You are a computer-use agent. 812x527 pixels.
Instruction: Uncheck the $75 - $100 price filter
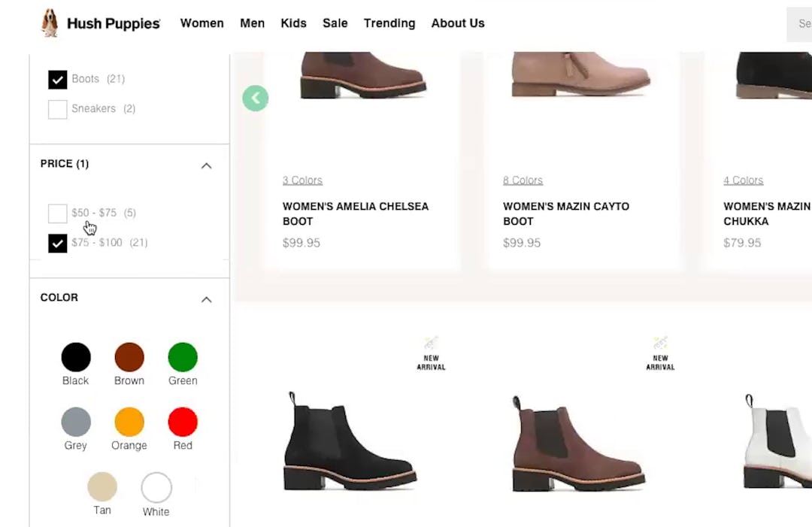point(57,243)
